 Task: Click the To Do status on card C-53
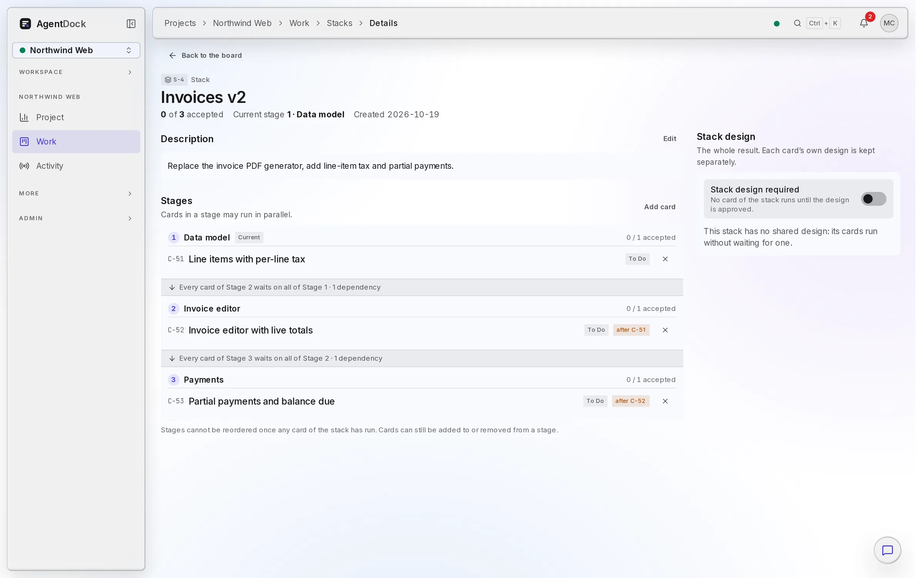pyautogui.click(x=595, y=401)
